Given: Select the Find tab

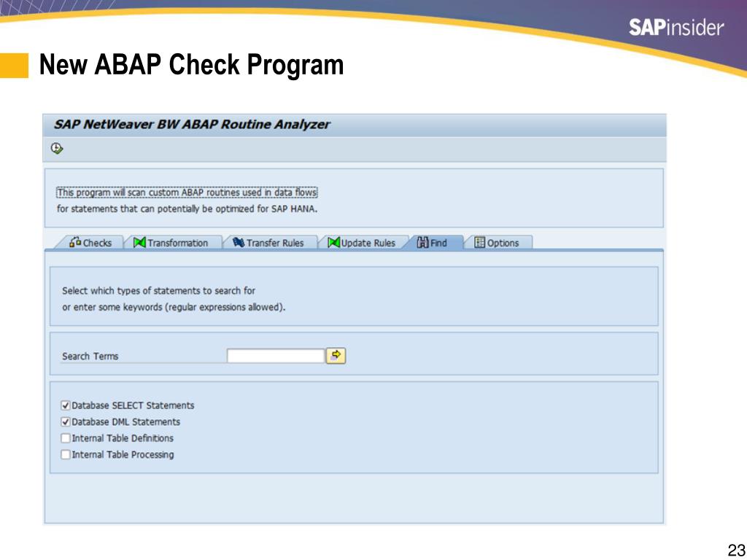Looking at the screenshot, I should (433, 243).
